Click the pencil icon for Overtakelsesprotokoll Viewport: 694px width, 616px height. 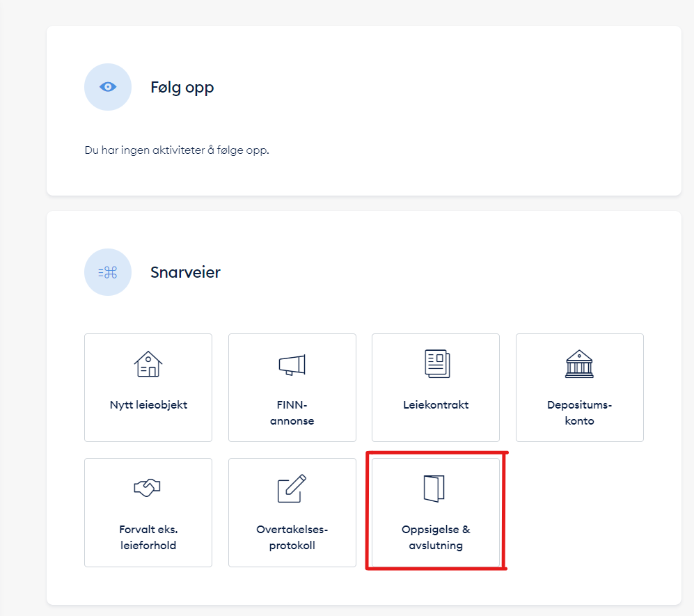tap(292, 489)
